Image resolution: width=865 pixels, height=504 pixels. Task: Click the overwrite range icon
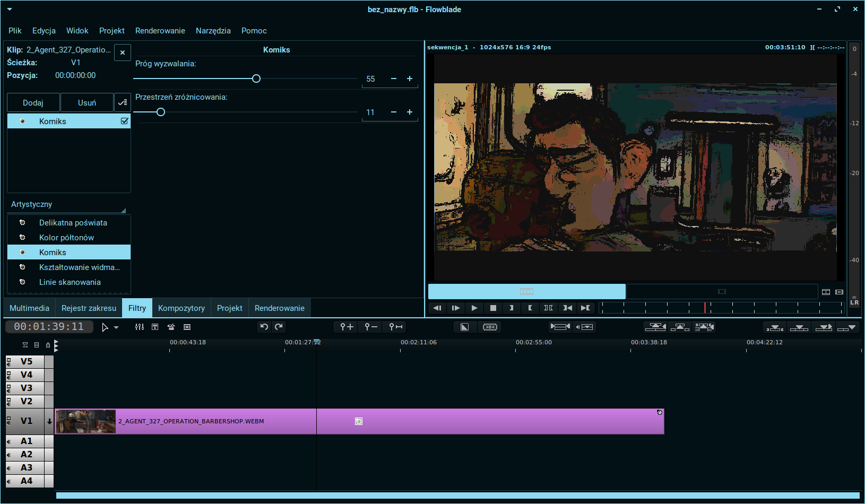click(x=775, y=327)
